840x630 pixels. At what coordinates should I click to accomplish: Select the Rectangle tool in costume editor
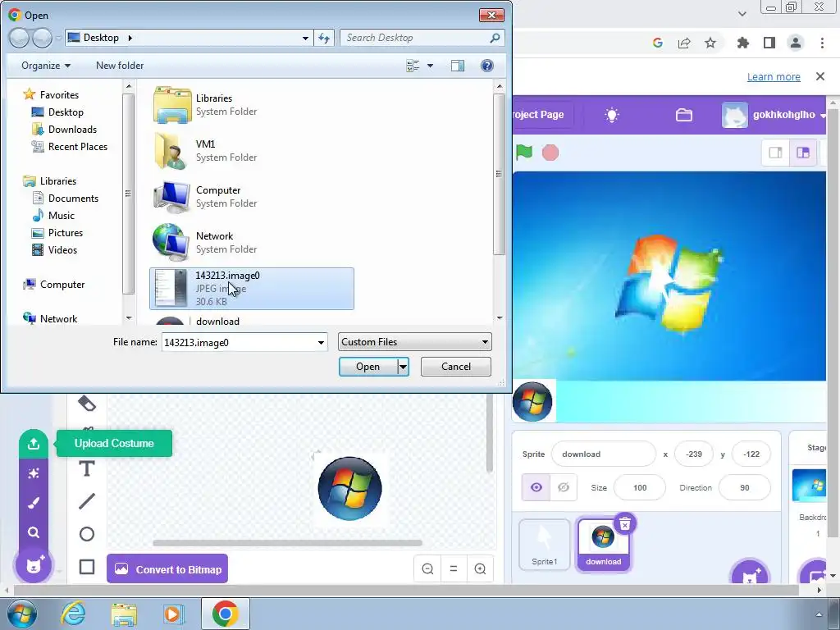tap(87, 567)
